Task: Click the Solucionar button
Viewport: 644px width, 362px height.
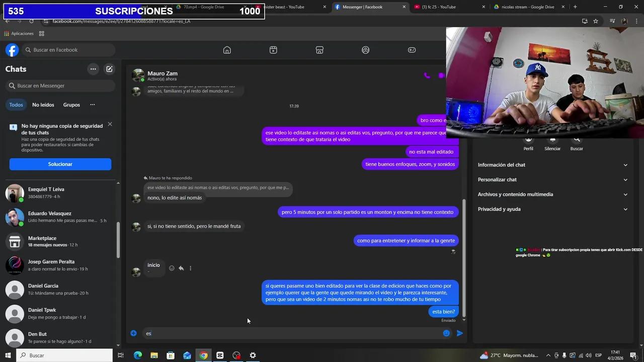Action: pyautogui.click(x=60, y=164)
